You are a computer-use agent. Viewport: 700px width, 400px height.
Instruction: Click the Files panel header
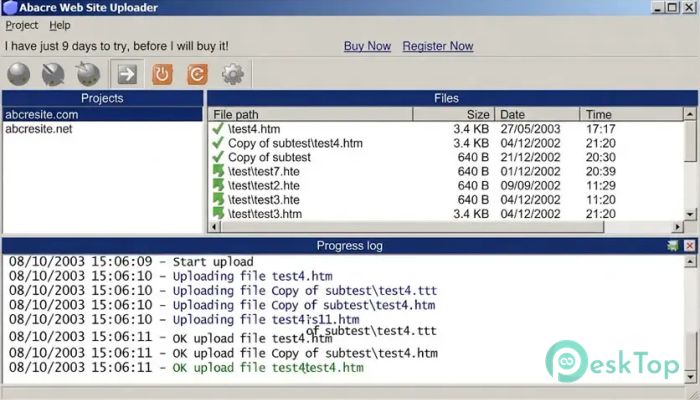pos(452,98)
